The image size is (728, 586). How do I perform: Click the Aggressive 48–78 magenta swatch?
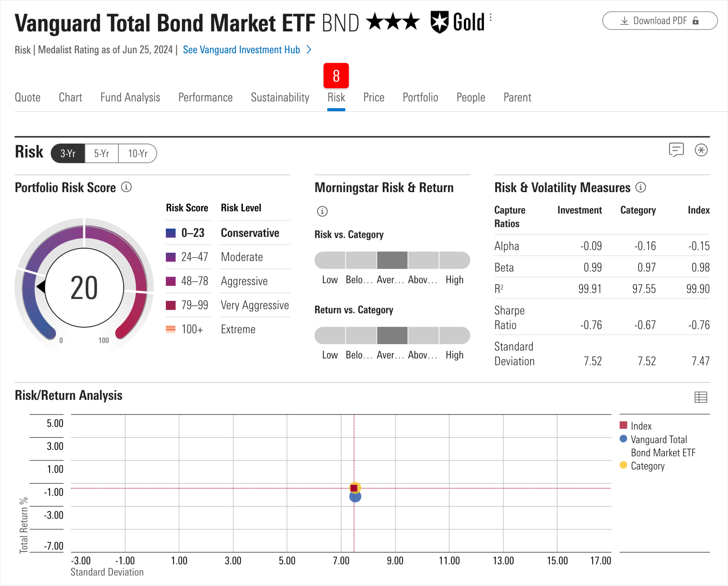[x=171, y=281]
